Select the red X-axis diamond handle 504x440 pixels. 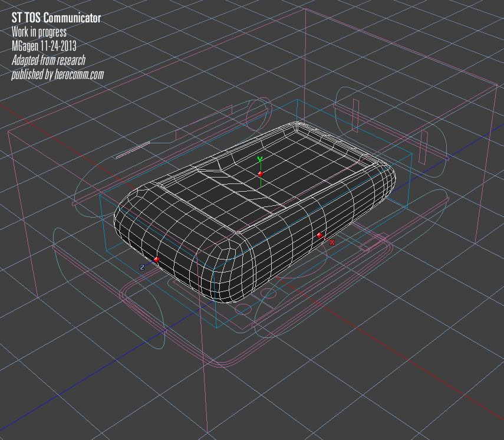click(319, 235)
